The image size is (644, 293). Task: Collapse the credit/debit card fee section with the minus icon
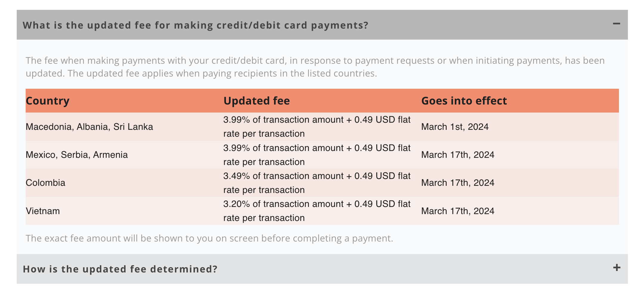point(617,24)
